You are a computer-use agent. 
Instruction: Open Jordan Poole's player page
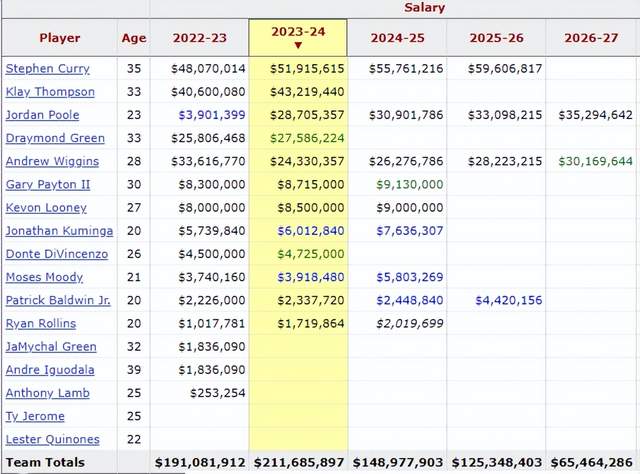tap(42, 115)
